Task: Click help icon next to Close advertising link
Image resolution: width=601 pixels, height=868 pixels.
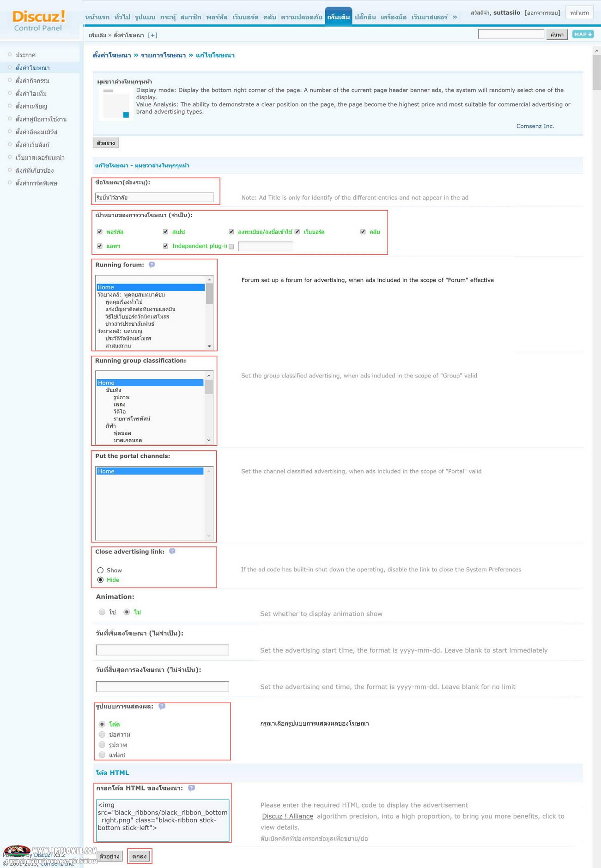Action: click(x=172, y=552)
